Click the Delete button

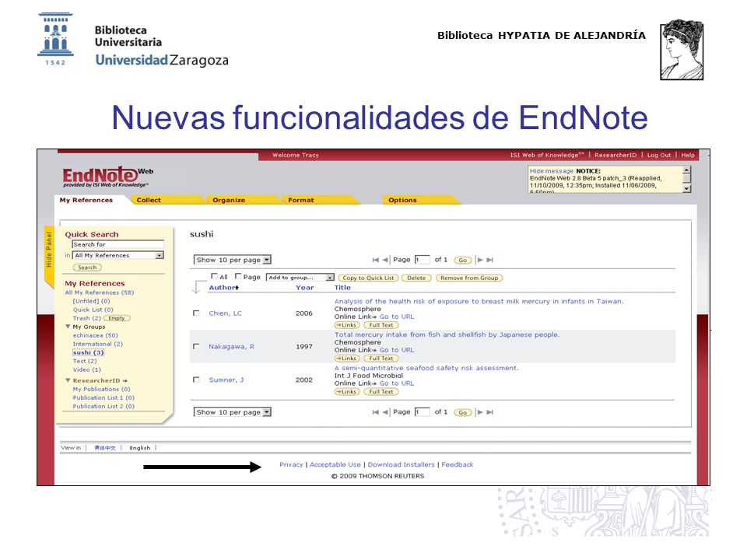[x=416, y=278]
